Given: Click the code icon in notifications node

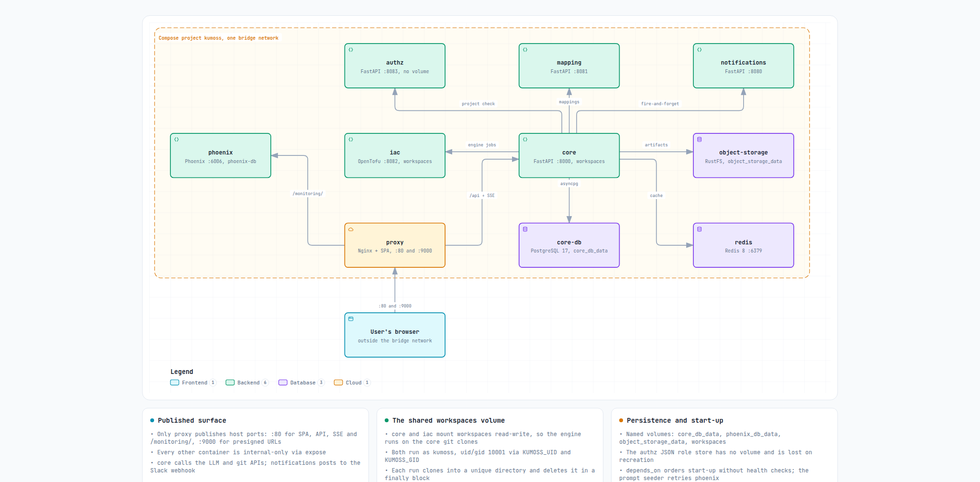Looking at the screenshot, I should click(699, 50).
